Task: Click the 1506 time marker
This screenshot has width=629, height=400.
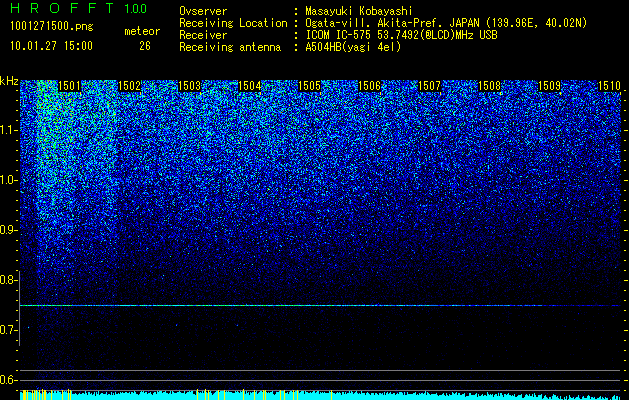Action: (x=369, y=86)
